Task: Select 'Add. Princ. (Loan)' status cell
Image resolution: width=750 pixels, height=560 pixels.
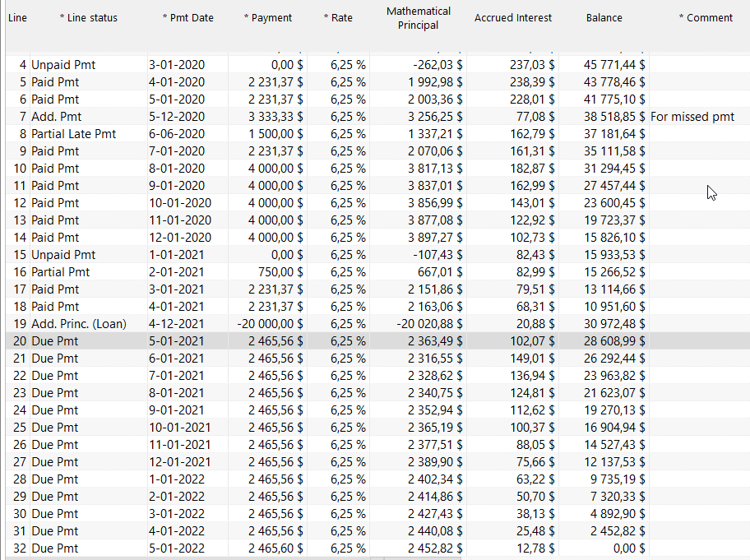Action: (x=89, y=324)
